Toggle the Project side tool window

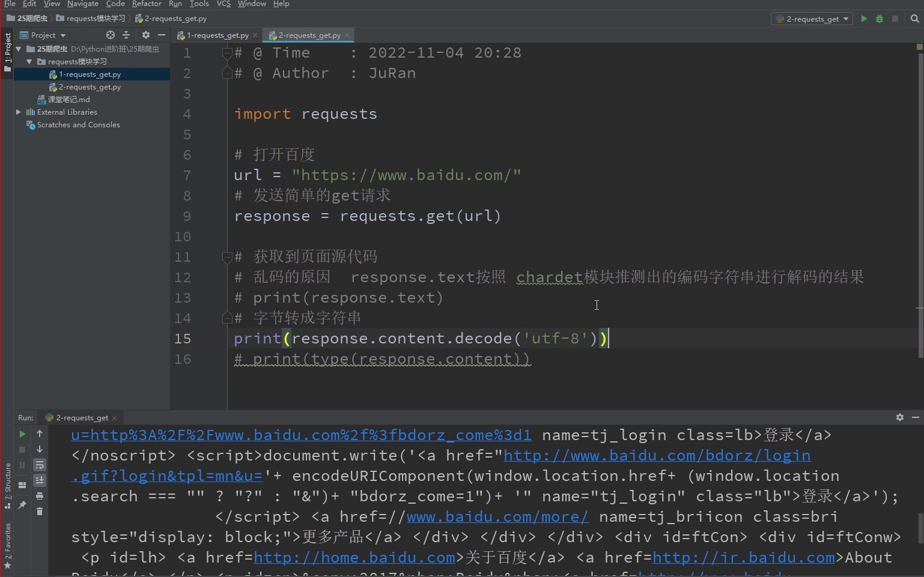pyautogui.click(x=7, y=52)
